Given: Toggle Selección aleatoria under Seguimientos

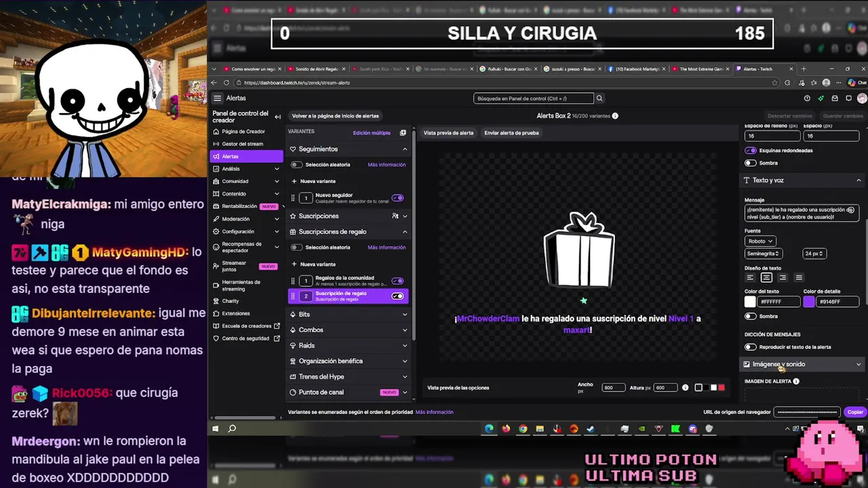Looking at the screenshot, I should (x=296, y=165).
